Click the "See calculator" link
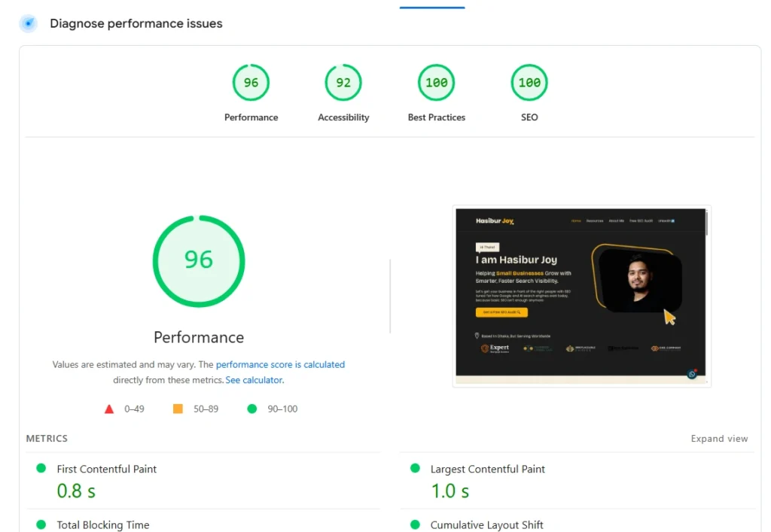 click(x=254, y=380)
